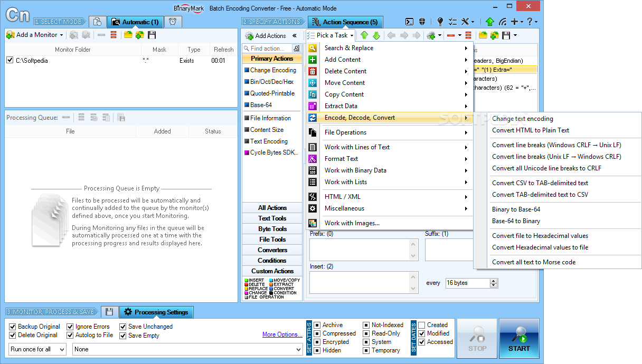Screen dimensions: 642x364
Task: Toggle the Read-Only attribute checkbox
Action: point(366,333)
